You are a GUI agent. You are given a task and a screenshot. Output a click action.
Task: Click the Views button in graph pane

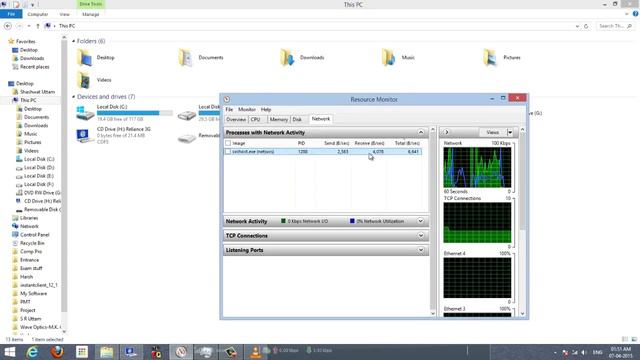point(492,132)
